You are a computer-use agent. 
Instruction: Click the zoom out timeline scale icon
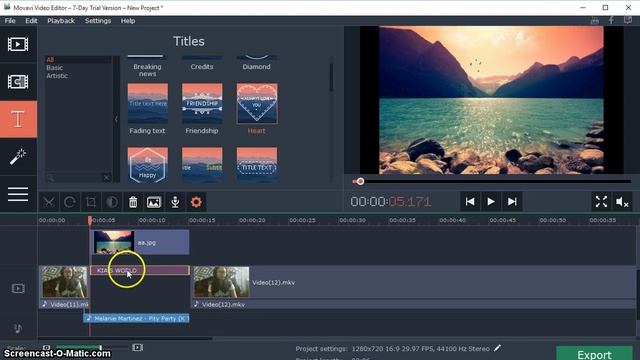[47, 347]
